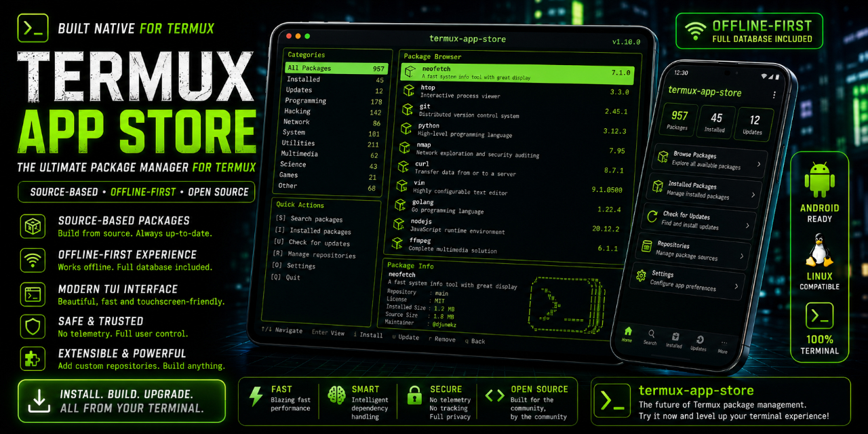Expand Repositories chevron on phone
The height and width of the screenshot is (434, 868).
pyautogui.click(x=742, y=256)
